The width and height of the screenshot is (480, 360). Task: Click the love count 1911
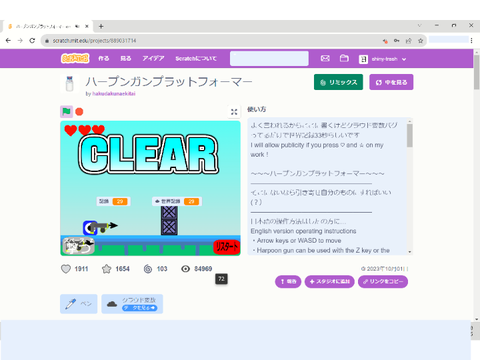[x=81, y=269]
